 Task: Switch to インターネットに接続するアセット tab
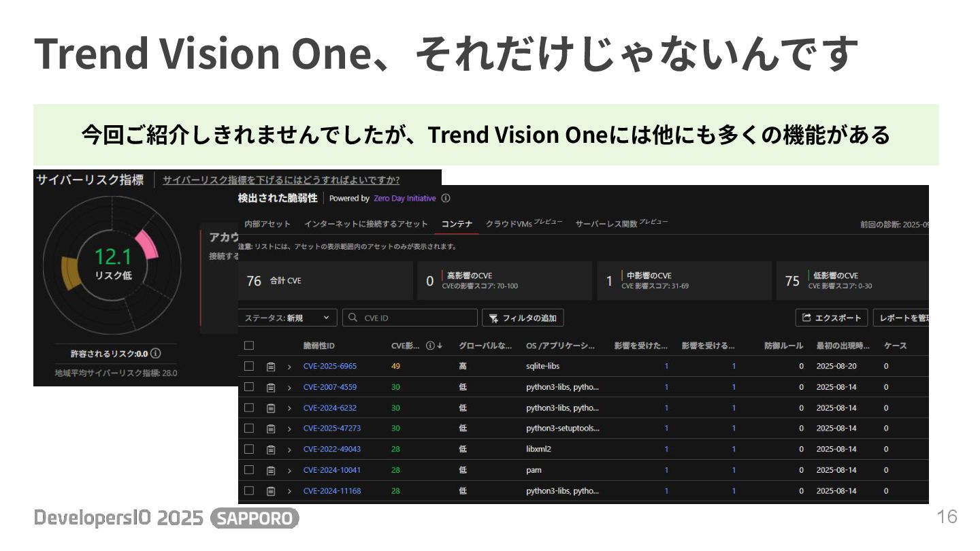366,224
